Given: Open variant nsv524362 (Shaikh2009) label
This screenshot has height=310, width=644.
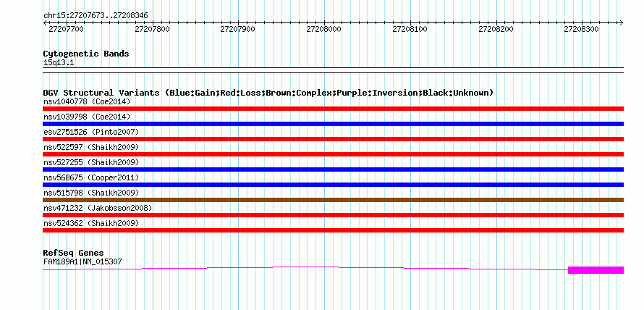Looking at the screenshot, I should coord(91,223).
